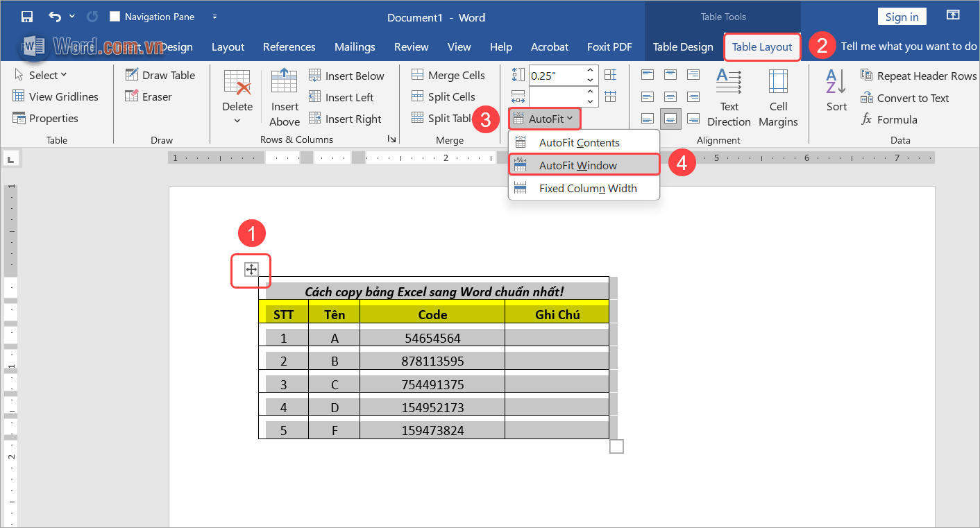The width and height of the screenshot is (980, 528).
Task: Save the document with the floppy disk icon
Action: click(27, 17)
